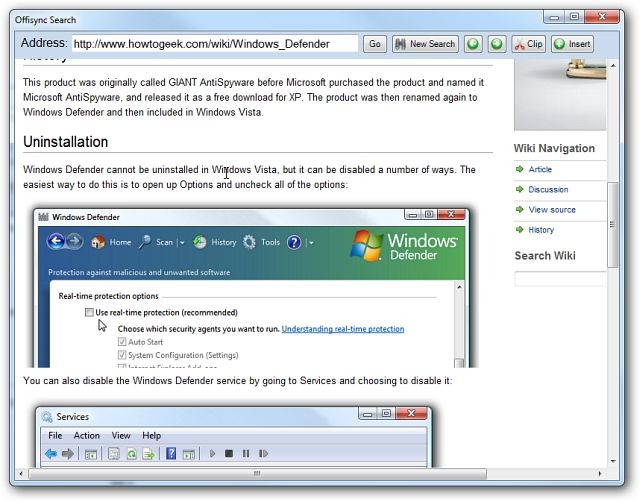
Task: Click the scroll down arrow of the page
Action: 613,461
